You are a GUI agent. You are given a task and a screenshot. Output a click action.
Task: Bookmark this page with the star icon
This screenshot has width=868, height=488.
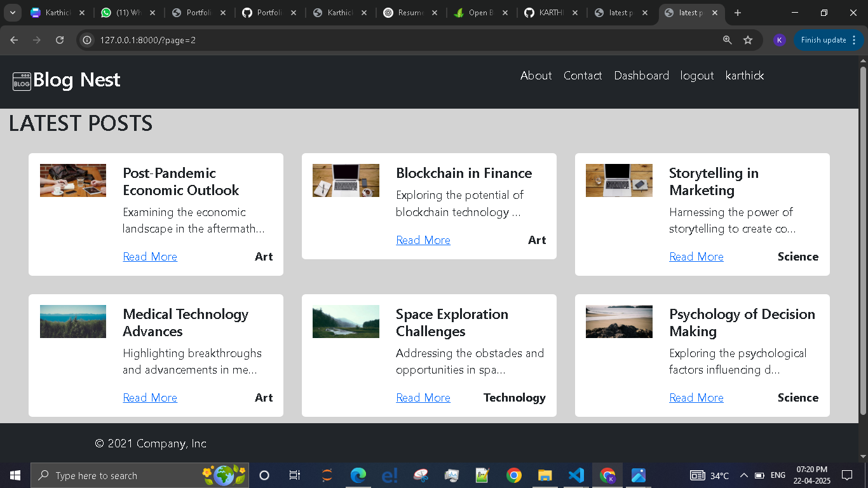748,40
